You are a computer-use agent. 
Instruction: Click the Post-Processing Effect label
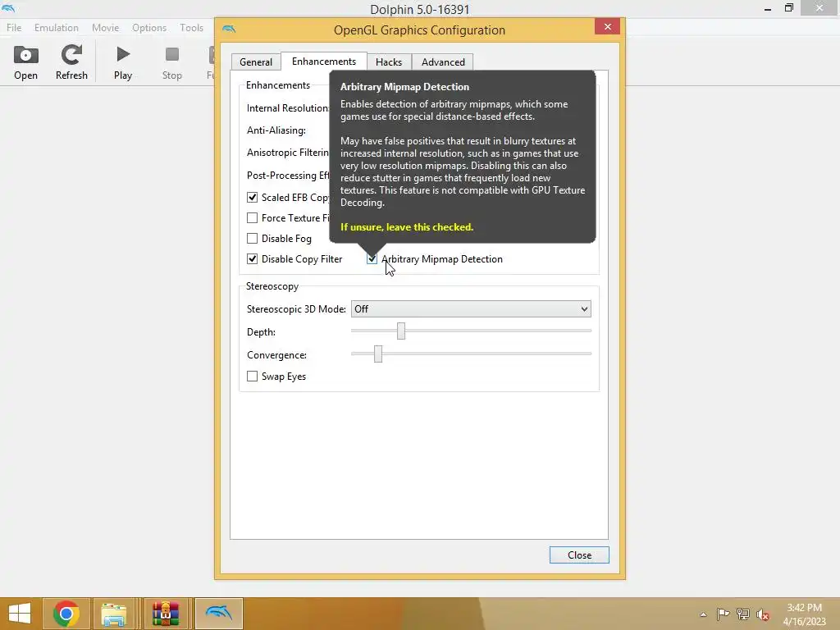(288, 176)
